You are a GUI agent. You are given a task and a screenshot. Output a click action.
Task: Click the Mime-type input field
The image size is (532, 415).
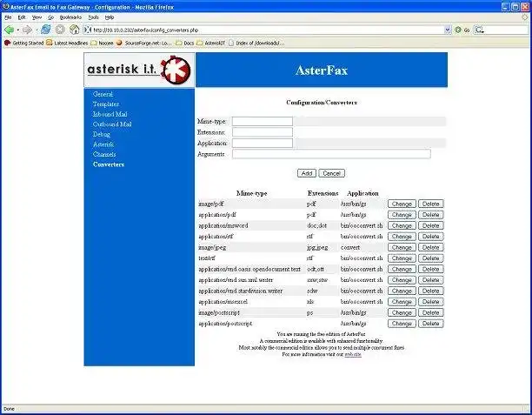pyautogui.click(x=263, y=121)
